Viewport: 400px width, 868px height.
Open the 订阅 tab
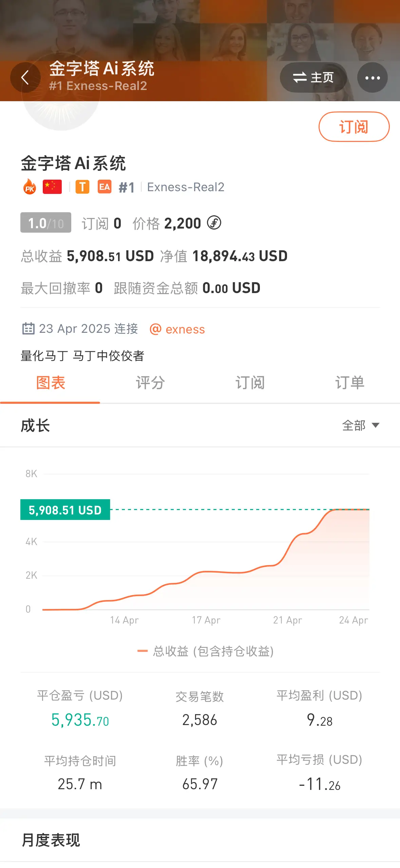(250, 383)
